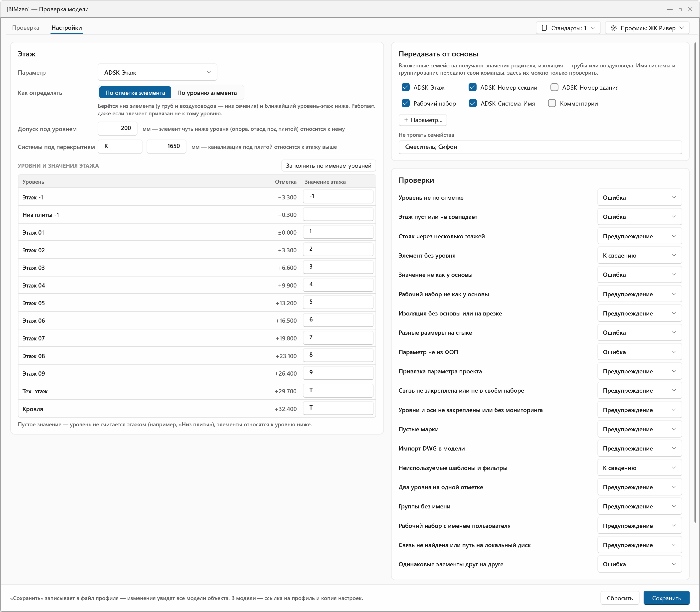Screen dimensions: 700x612
Task: Open dropdown for Стояк через несколько этажей
Action: pyautogui.click(x=640, y=236)
